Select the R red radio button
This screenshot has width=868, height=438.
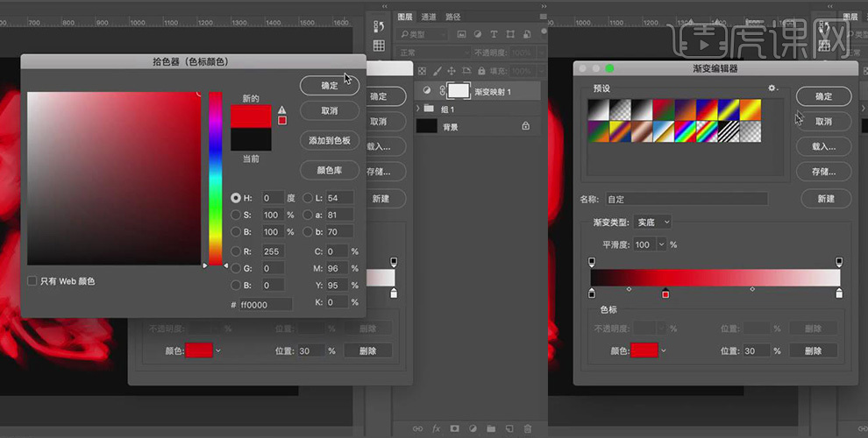[x=236, y=251]
